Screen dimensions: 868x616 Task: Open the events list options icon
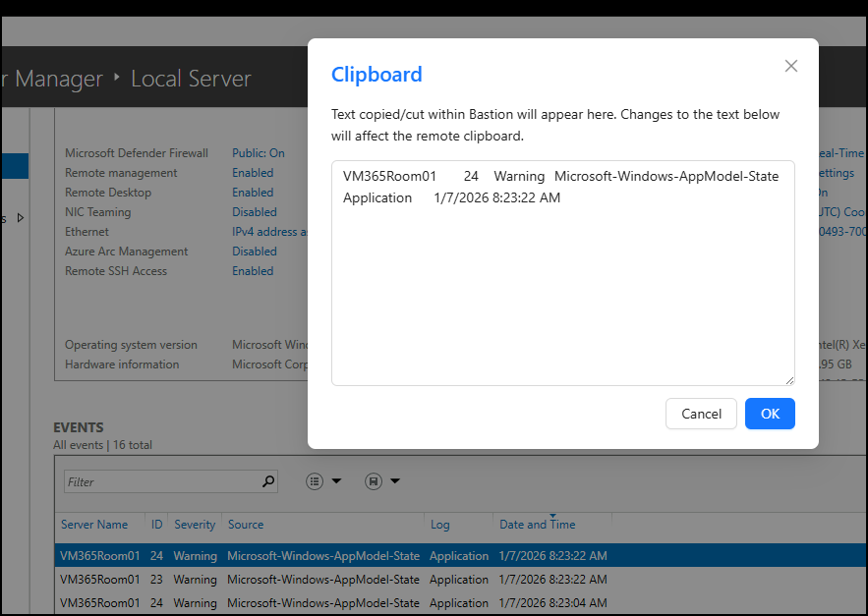point(315,481)
